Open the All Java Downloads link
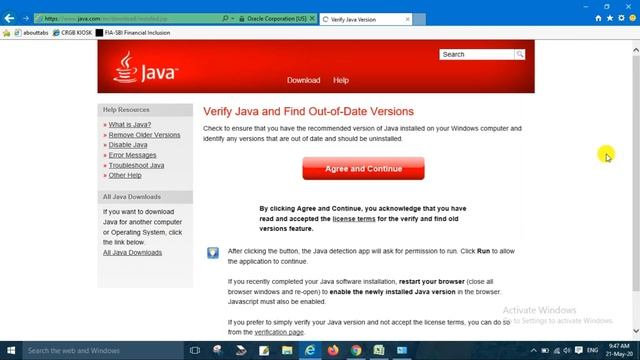This screenshot has height=360, width=640. (x=132, y=253)
